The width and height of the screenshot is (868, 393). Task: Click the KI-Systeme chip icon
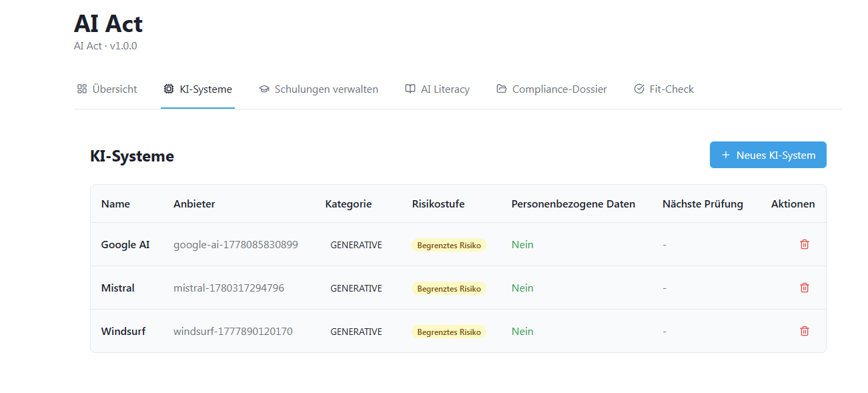tap(169, 89)
